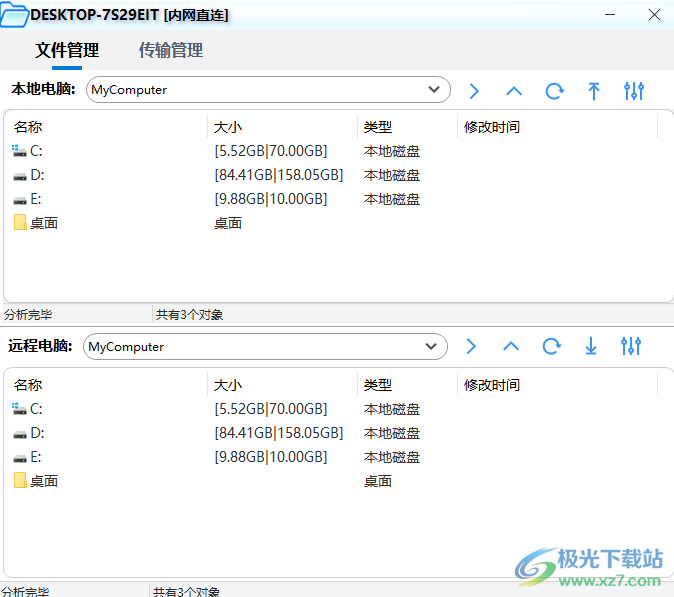Go up one level in 远程电脑 panel
Viewport: 674px width, 597px height.
coord(511,346)
